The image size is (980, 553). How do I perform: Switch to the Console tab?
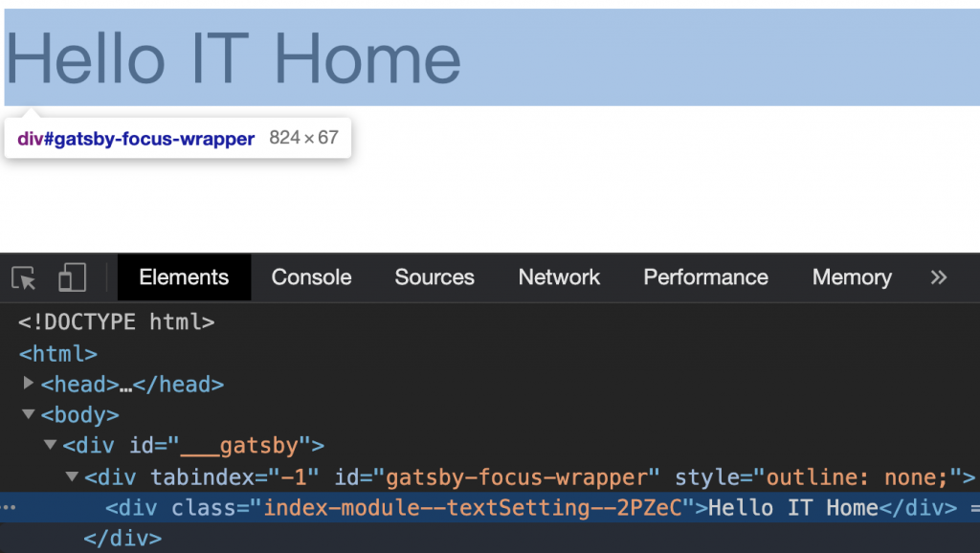311,276
